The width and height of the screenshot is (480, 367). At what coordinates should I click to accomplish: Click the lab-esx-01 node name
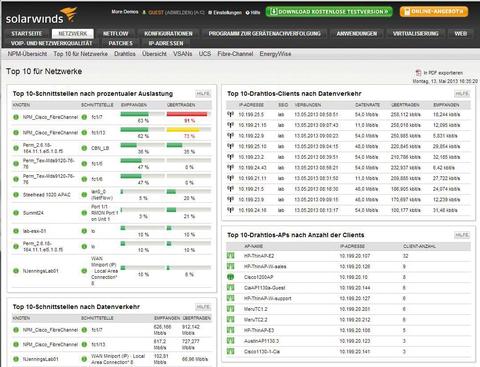point(34,231)
